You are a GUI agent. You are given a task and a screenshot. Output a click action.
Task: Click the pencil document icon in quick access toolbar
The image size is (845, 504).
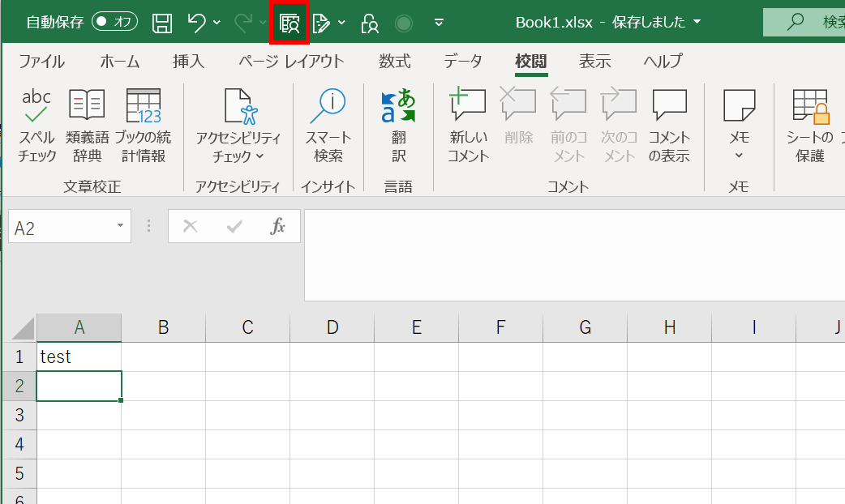(321, 23)
